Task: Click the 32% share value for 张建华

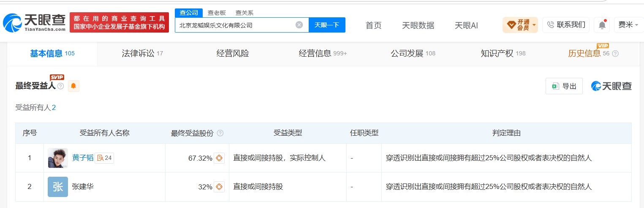Action: click(205, 186)
